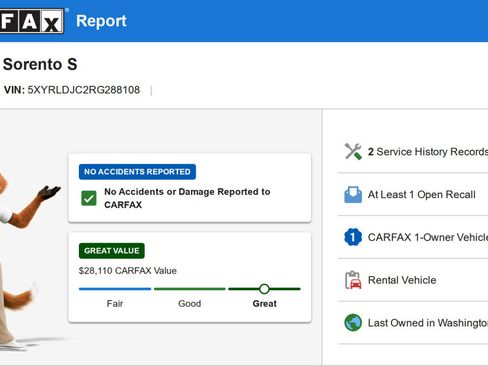Click the Fair label under value bar

pyautogui.click(x=115, y=304)
